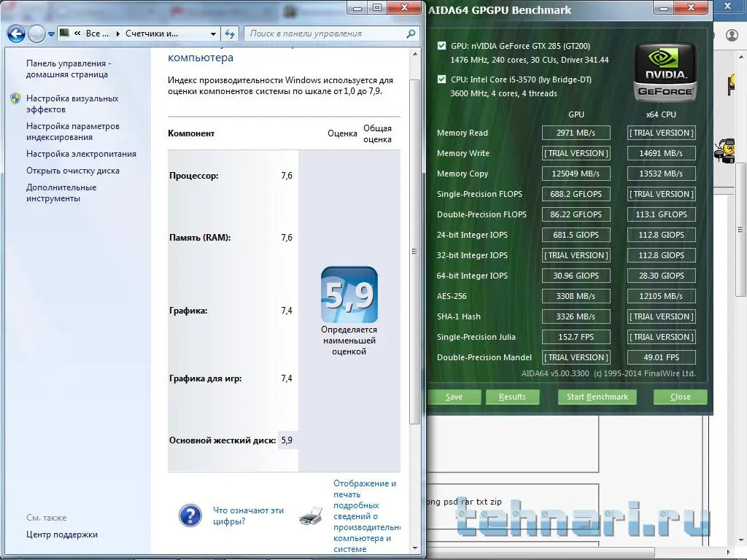Click the control panel address bar icon

pyautogui.click(x=64, y=33)
